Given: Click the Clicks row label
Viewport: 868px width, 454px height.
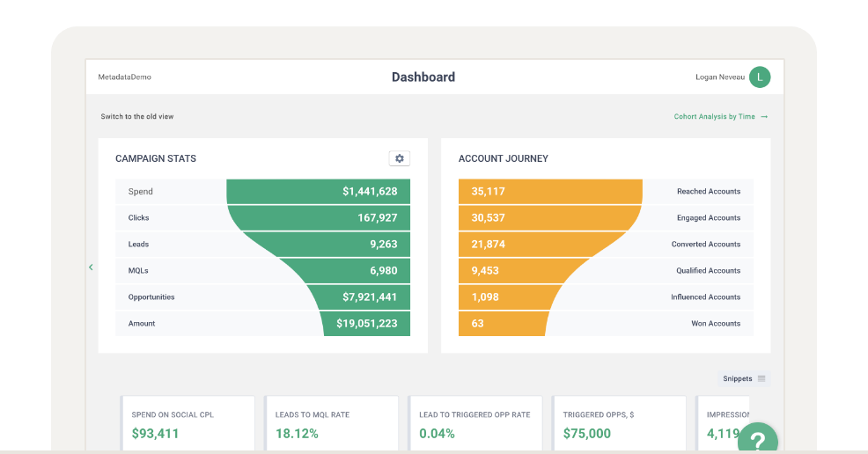Looking at the screenshot, I should click(x=138, y=218).
